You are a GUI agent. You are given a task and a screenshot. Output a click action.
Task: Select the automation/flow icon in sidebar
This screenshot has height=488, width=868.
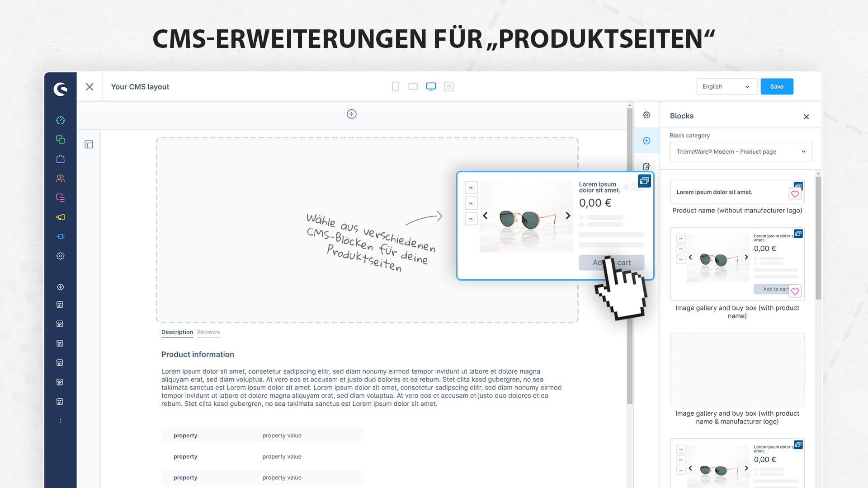(x=60, y=236)
